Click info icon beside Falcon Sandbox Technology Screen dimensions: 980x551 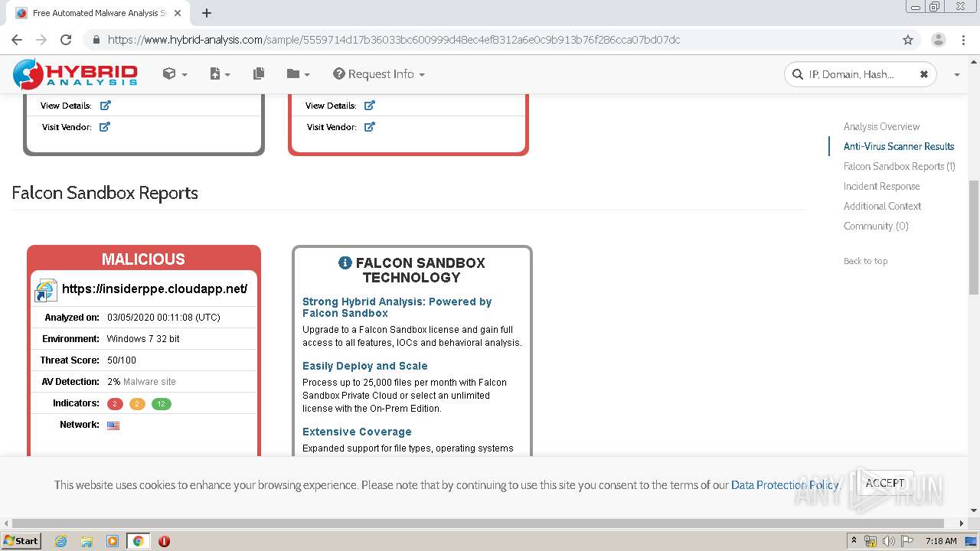[x=345, y=262]
